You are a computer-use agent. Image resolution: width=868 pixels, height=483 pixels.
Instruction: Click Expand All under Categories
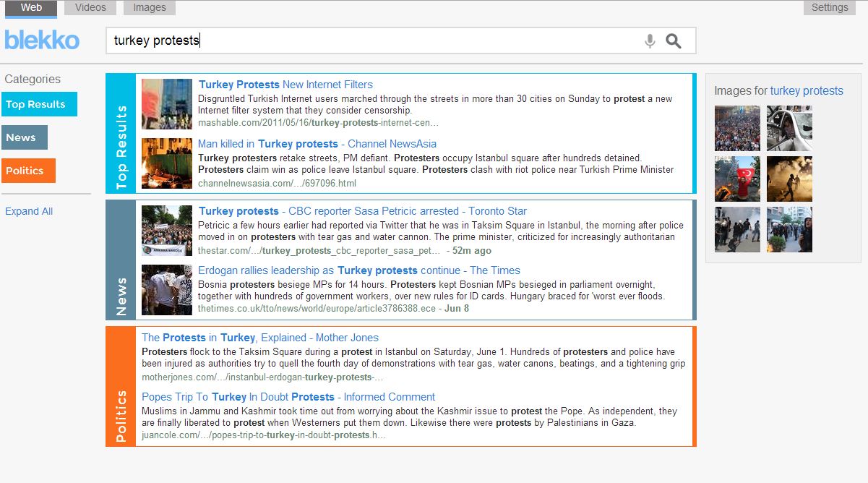pos(29,211)
